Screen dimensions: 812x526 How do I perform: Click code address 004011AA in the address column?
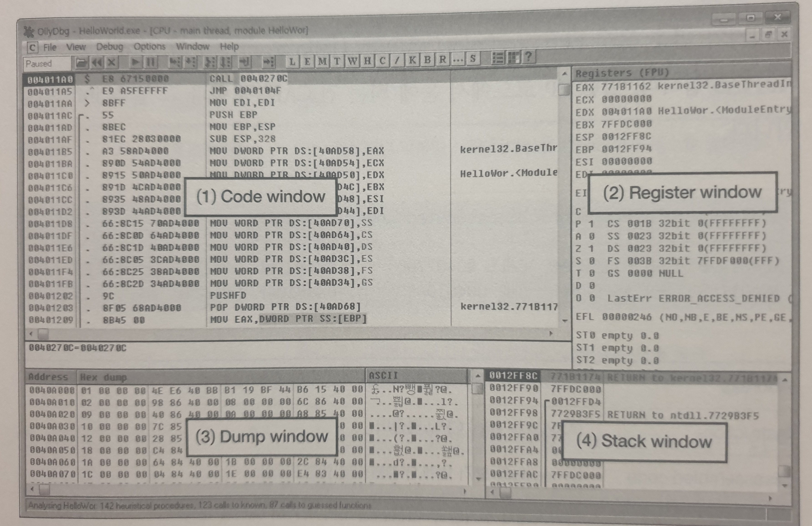(50, 103)
